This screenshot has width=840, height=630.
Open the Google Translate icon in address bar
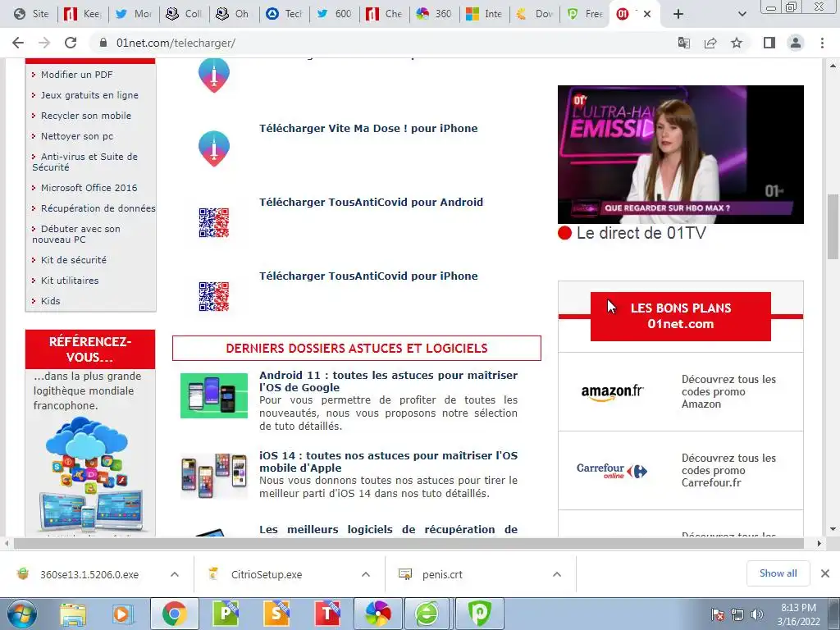click(x=684, y=43)
